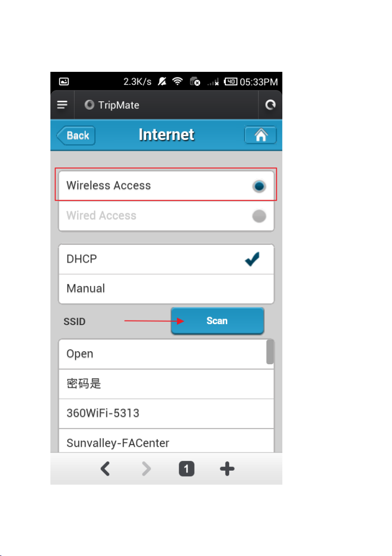Select the Wireless Access radio button
This screenshot has height=556, width=392.
pyautogui.click(x=259, y=186)
